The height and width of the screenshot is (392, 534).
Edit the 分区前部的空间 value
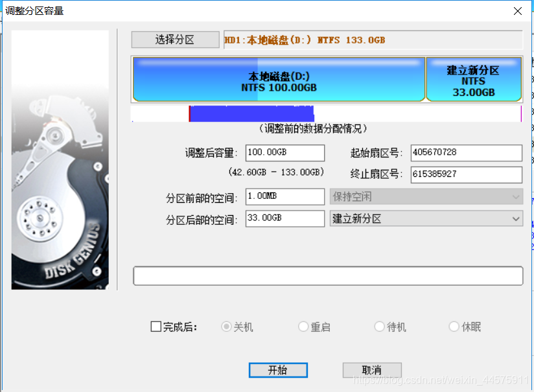(284, 196)
